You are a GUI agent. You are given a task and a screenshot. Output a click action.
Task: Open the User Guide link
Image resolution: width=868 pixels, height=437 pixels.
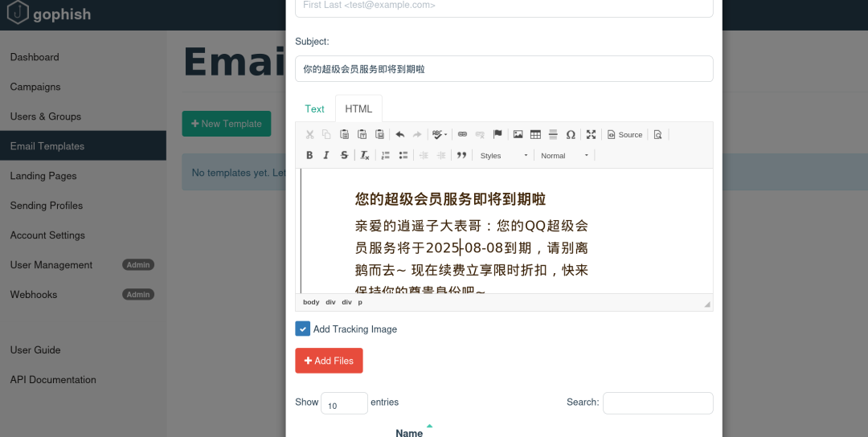35,349
